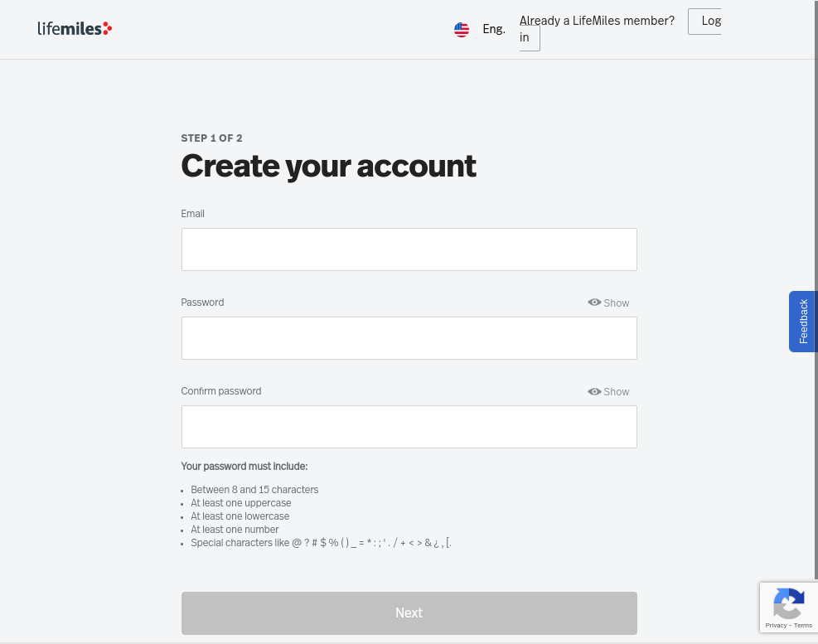Open the reCAPTCHA Privacy link
The width and height of the screenshot is (818, 644).
tap(776, 625)
